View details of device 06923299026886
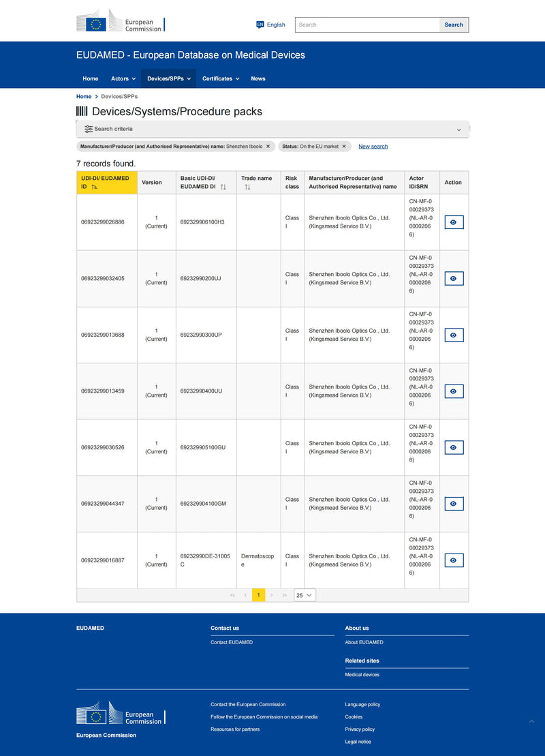Viewport: 545px width, 756px height. point(454,222)
